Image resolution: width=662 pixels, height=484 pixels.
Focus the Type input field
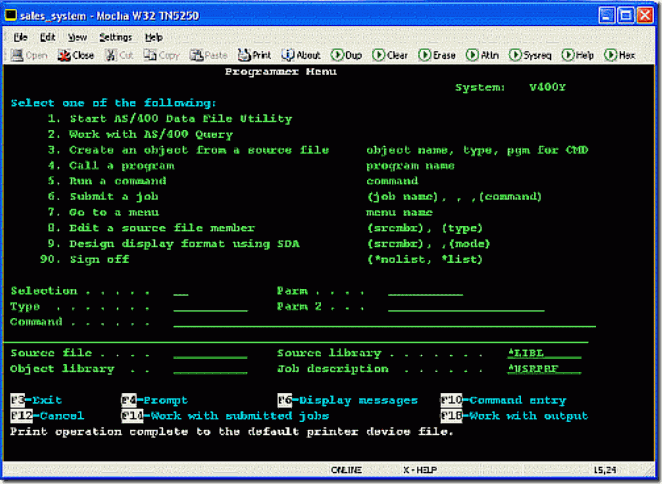click(211, 307)
